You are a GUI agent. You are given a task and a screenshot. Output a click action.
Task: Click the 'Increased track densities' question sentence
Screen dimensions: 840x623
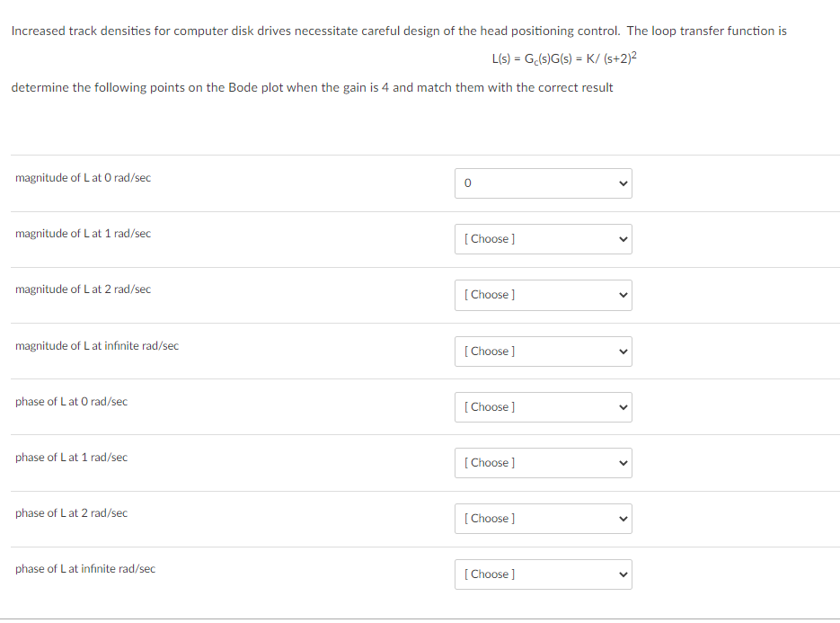tap(398, 31)
